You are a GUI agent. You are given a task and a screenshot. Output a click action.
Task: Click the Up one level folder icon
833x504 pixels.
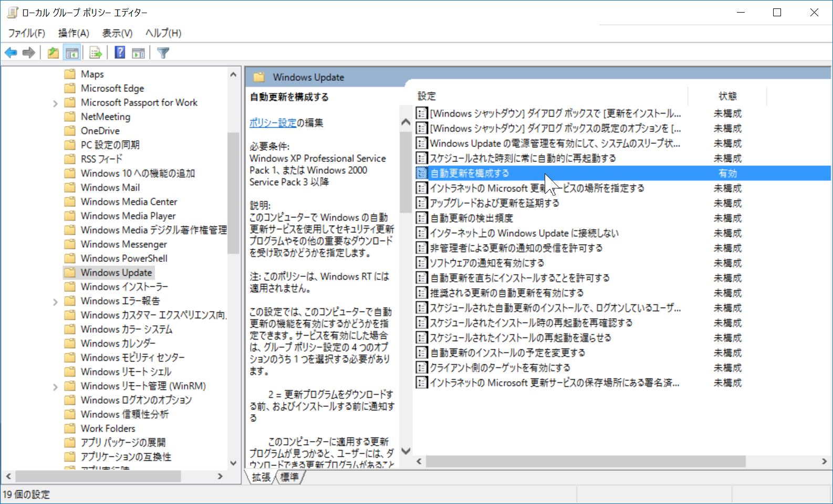pyautogui.click(x=53, y=52)
